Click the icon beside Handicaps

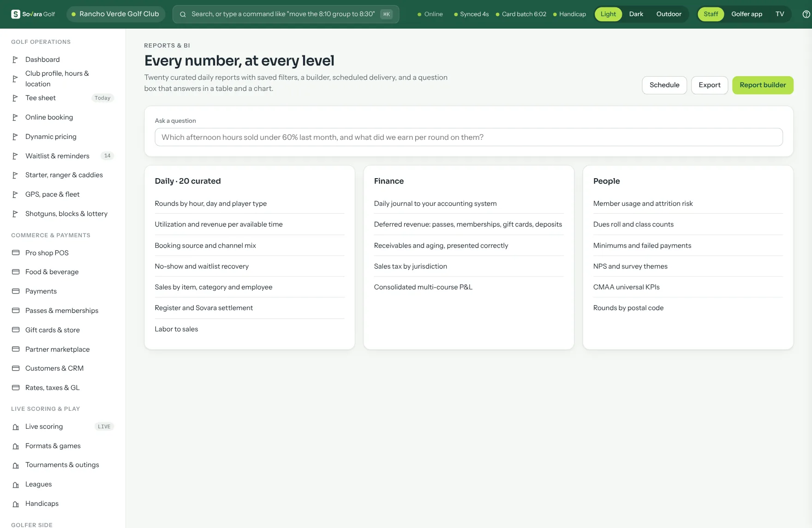tap(16, 504)
